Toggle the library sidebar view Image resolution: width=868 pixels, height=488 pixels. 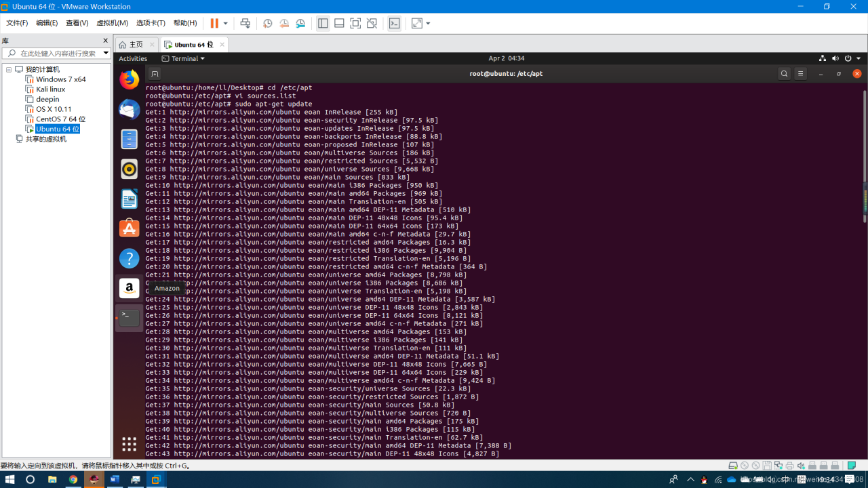[323, 23]
